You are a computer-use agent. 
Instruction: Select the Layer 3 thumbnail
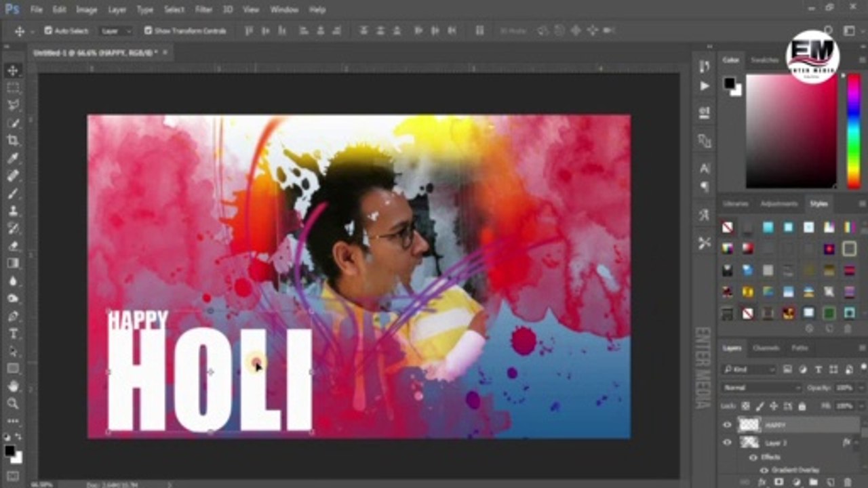(749, 443)
